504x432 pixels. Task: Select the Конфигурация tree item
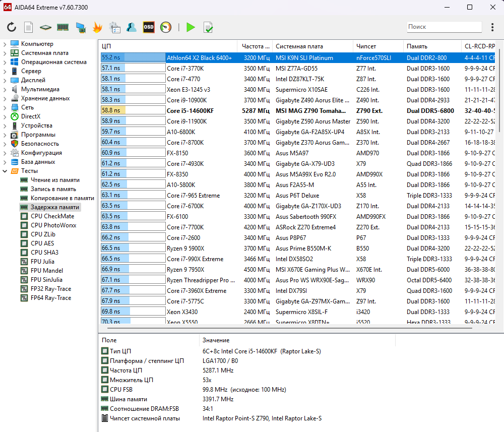tap(41, 153)
